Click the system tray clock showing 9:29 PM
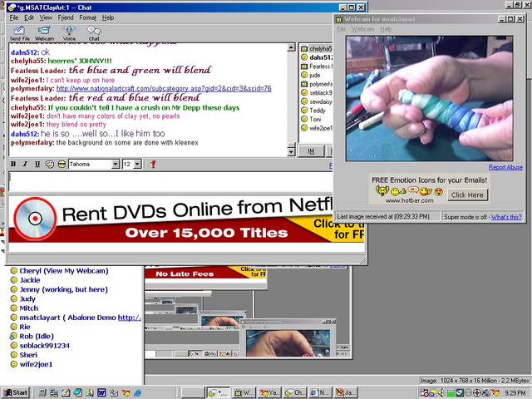Viewport: 532px width, 399px height. pos(515,393)
